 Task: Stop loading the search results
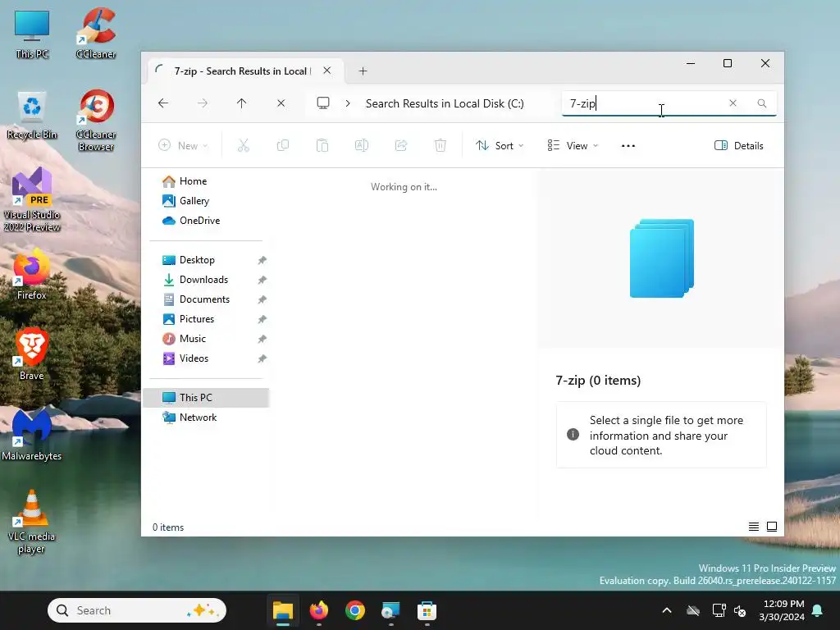(281, 103)
